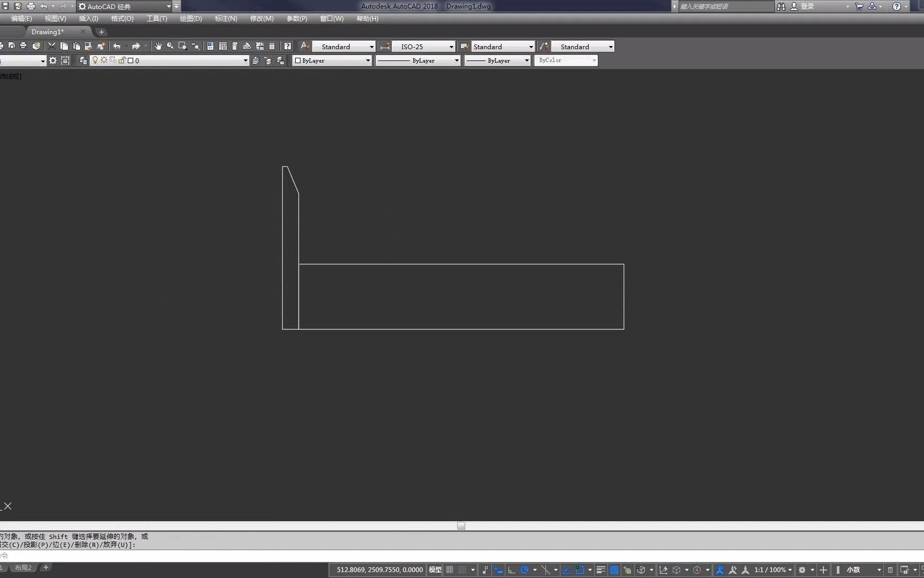Toggle grid display in status bar

tap(450, 570)
